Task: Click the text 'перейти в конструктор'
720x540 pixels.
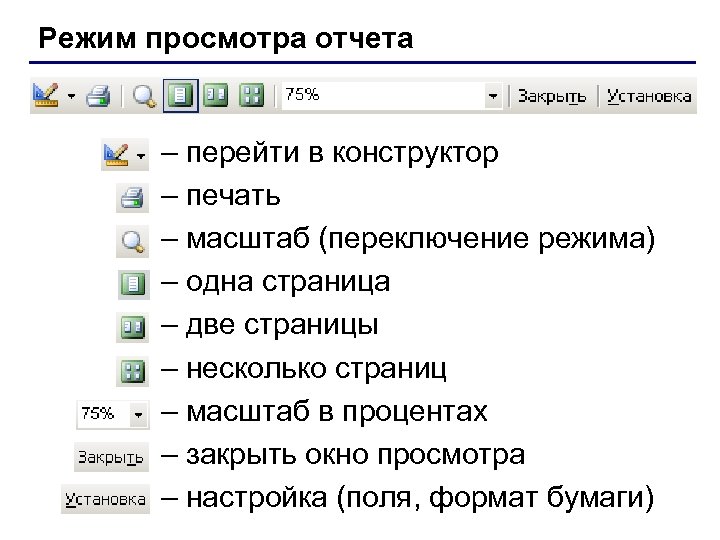Action: pos(342,153)
